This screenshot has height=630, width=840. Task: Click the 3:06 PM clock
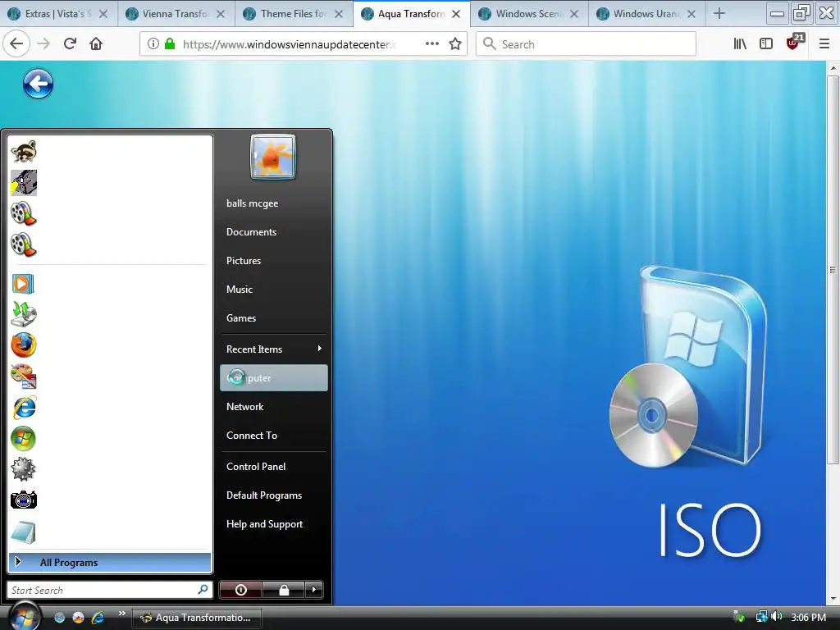(x=808, y=618)
